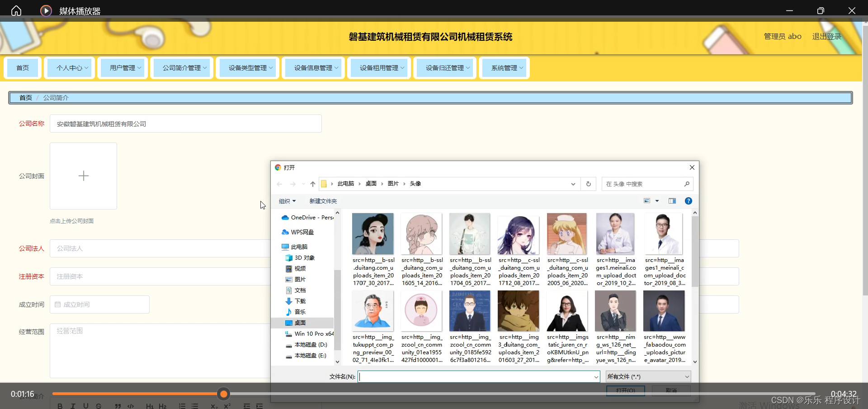The image size is (868, 409).
Task: Click the Italic icon in rich text editor
Action: tap(73, 406)
